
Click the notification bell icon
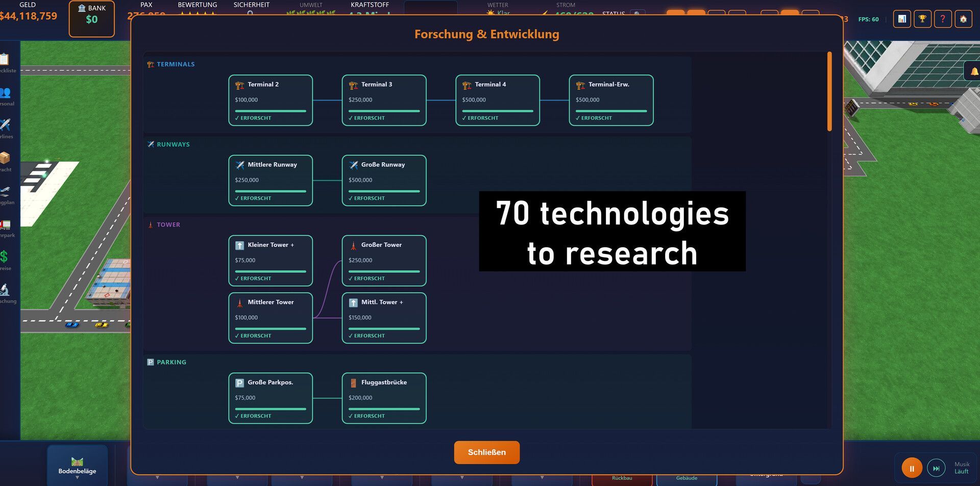coord(973,71)
